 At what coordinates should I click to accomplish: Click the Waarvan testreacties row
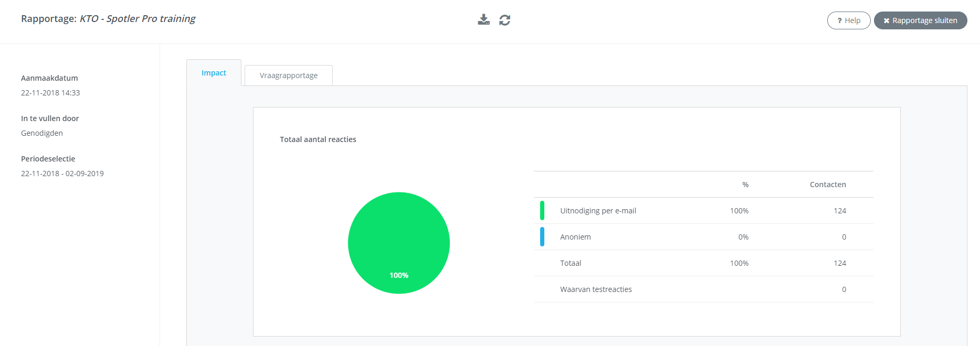click(596, 289)
